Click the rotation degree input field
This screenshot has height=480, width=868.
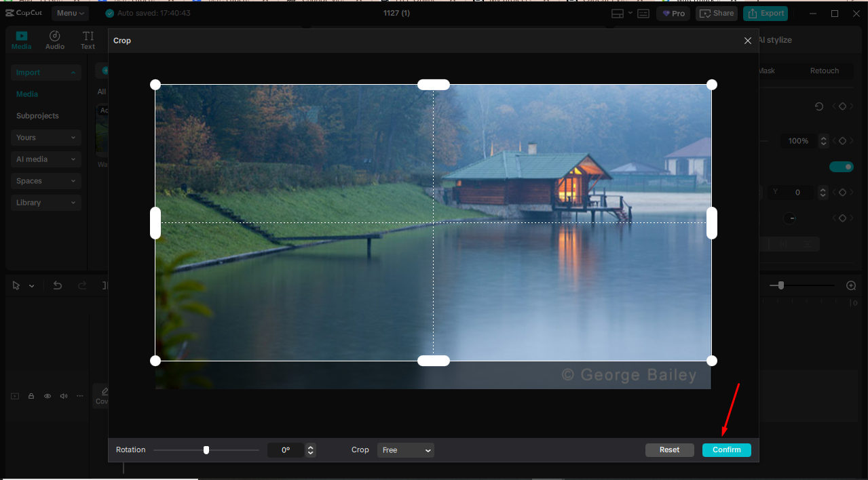[x=286, y=449]
